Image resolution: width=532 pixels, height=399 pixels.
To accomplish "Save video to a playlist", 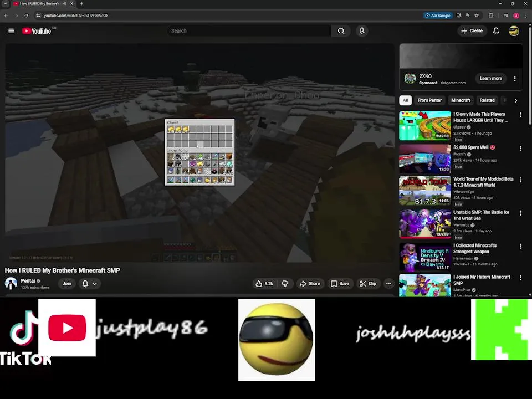I will [x=340, y=283].
